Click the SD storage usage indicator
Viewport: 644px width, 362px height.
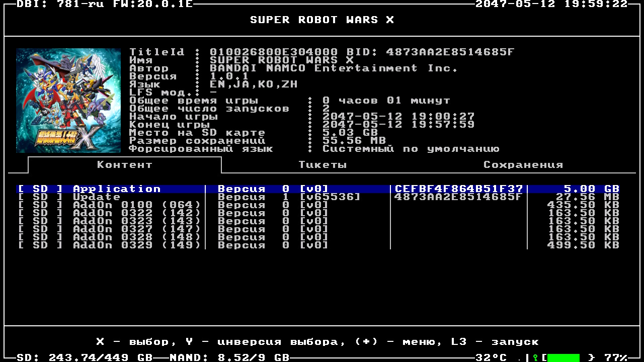pos(85,357)
